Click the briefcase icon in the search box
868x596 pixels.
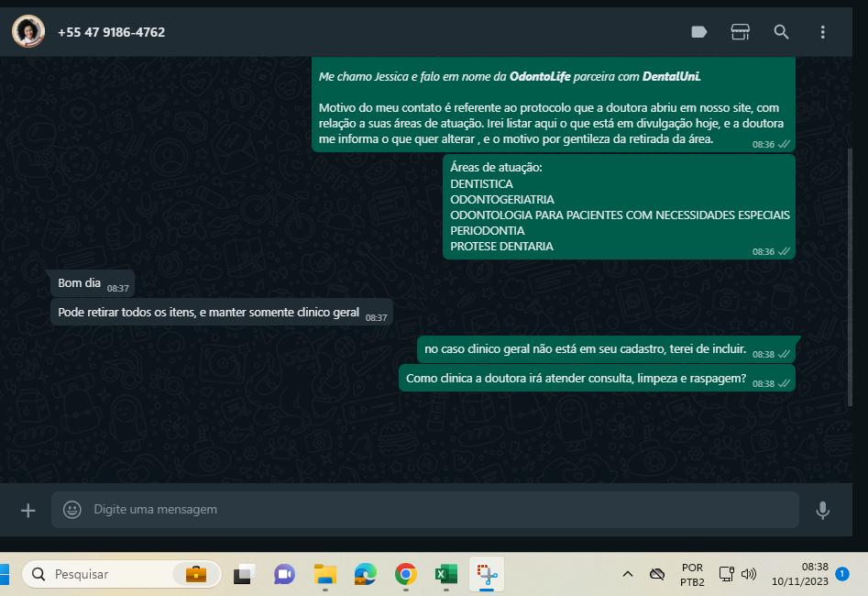pyautogui.click(x=196, y=574)
